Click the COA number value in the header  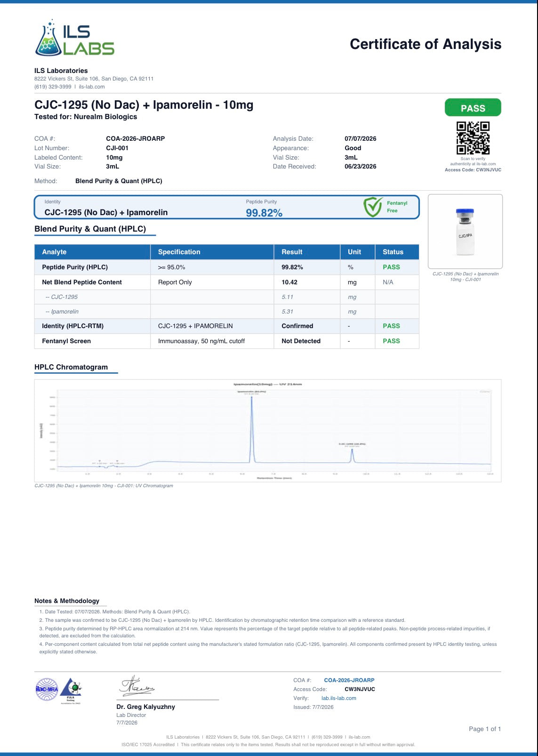(x=135, y=139)
